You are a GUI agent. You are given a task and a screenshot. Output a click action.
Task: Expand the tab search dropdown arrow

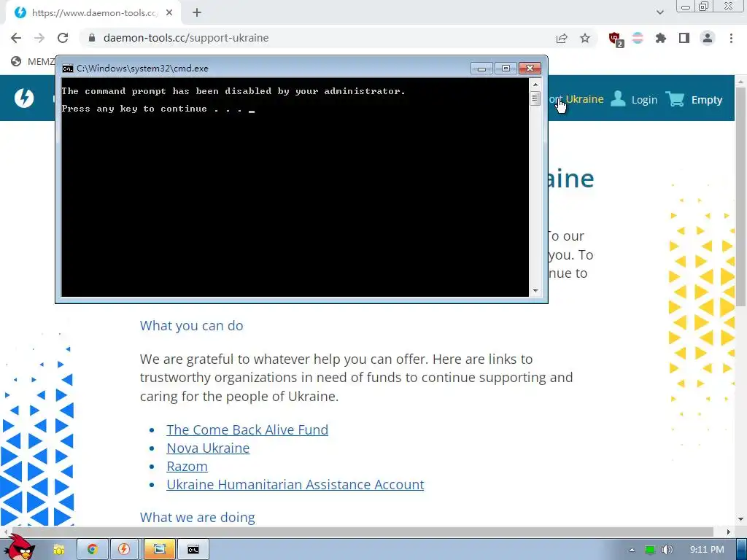coord(659,12)
